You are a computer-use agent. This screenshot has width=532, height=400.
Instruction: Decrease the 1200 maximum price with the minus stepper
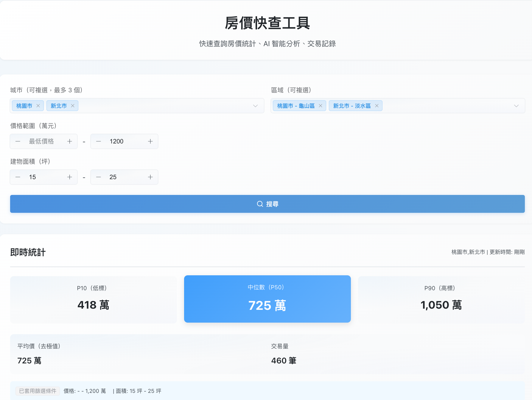coord(98,141)
